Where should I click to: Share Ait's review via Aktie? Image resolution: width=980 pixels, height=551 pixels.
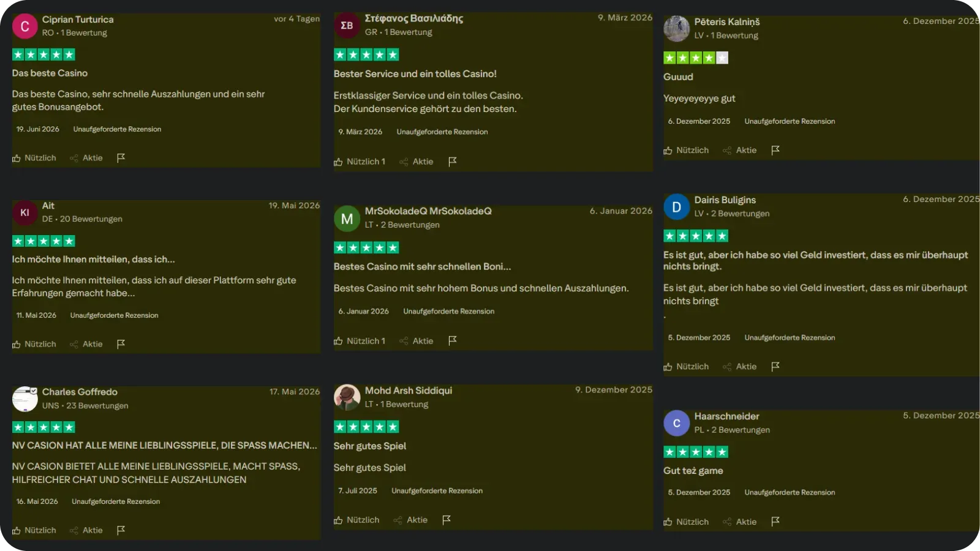[86, 344]
